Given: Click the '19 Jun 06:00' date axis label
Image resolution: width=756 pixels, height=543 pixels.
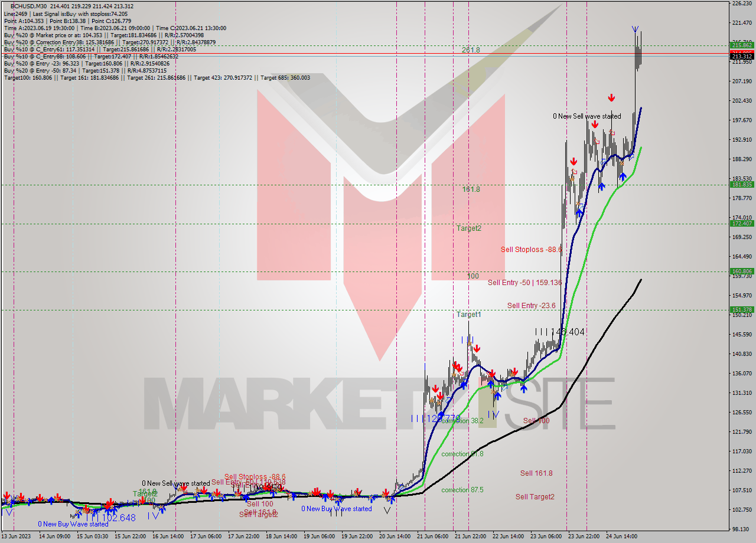Looking at the screenshot, I should [319, 537].
